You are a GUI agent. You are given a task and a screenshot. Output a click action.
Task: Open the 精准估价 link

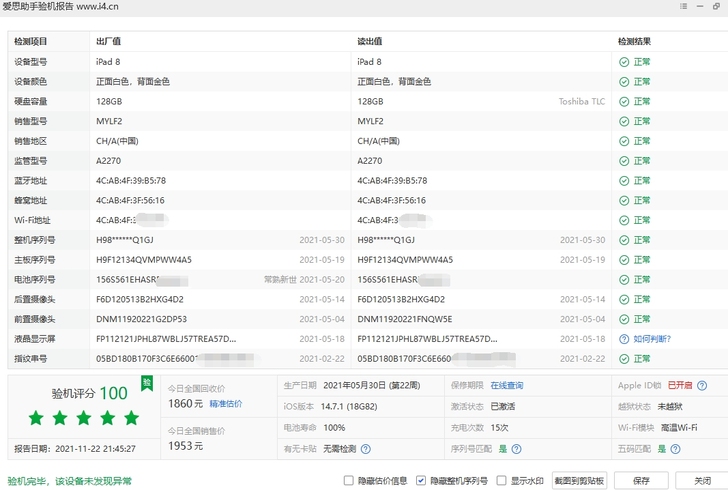pos(226,404)
